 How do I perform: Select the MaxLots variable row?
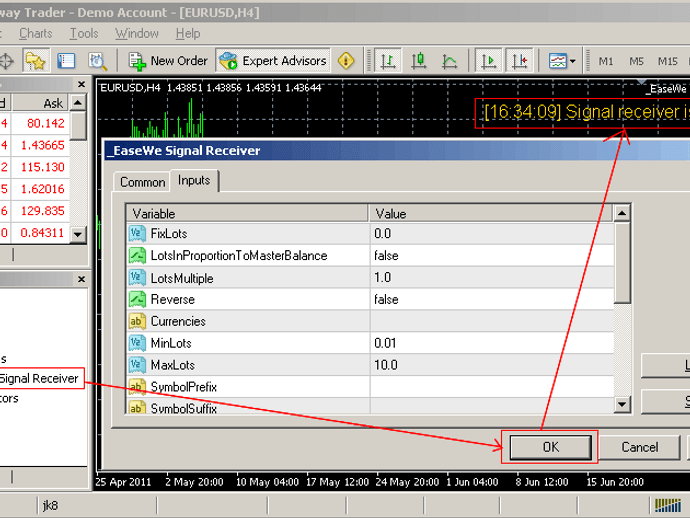[248, 365]
